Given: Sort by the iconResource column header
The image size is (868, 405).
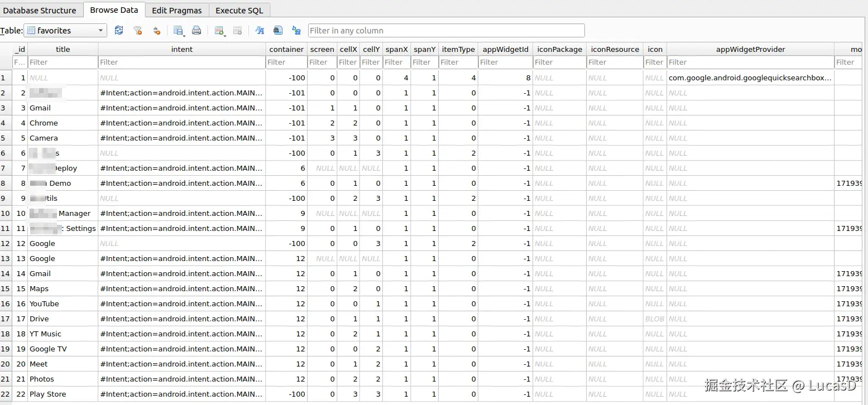Looking at the screenshot, I should (615, 49).
